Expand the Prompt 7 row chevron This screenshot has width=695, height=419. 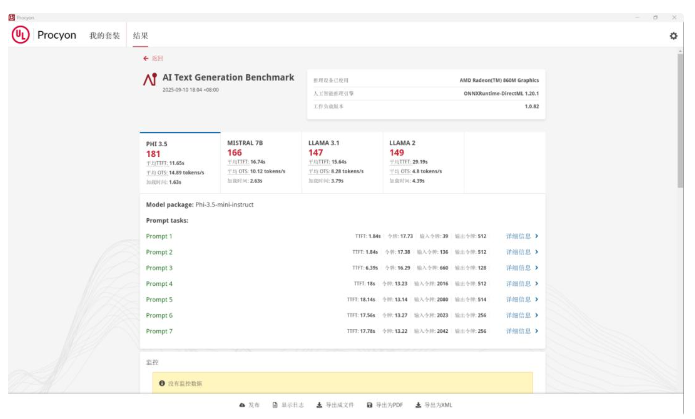coord(536,331)
